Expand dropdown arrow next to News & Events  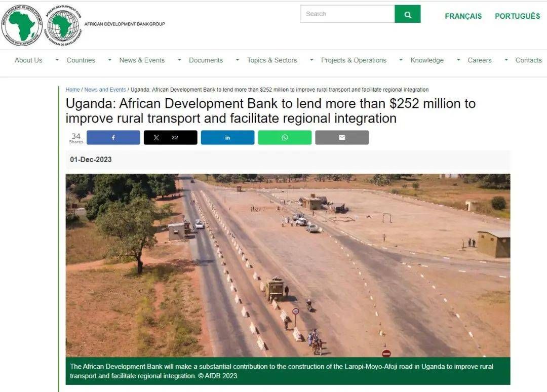(x=179, y=60)
